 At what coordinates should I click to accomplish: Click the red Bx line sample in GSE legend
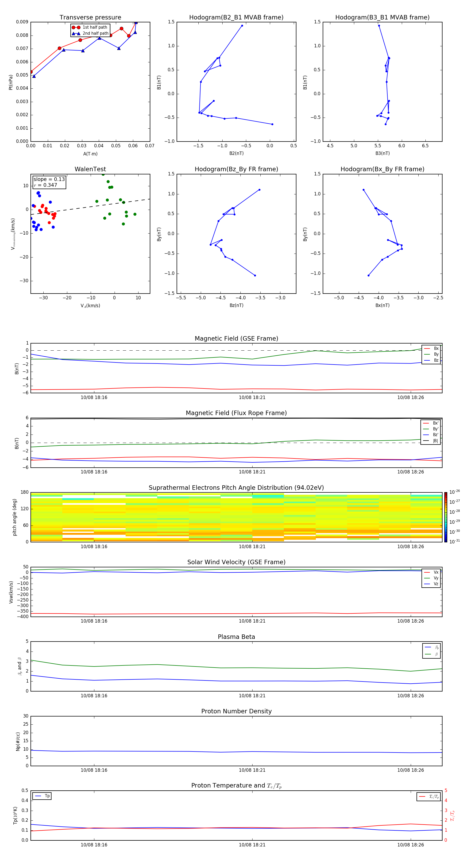pyautogui.click(x=426, y=349)
